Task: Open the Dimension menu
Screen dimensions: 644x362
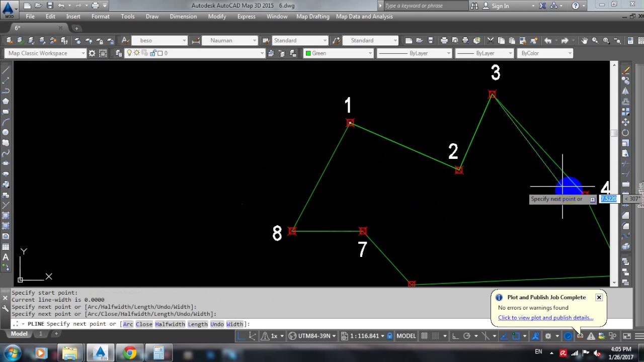Action: (x=183, y=16)
